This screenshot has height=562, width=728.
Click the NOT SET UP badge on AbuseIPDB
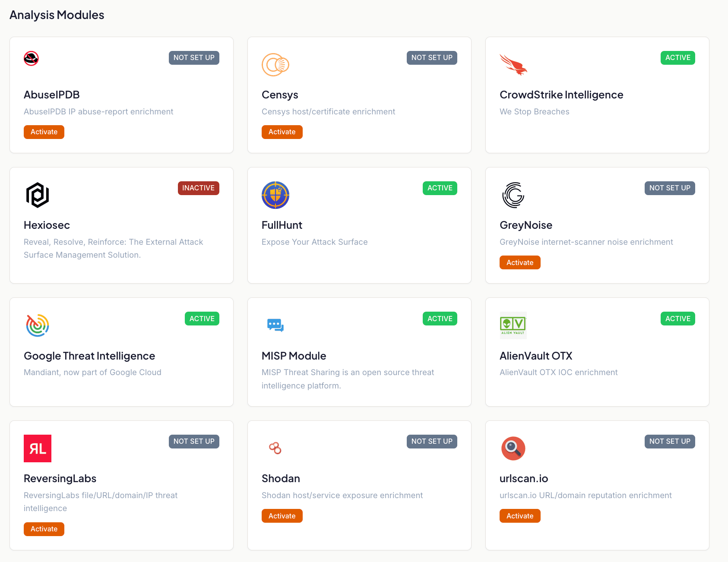(194, 58)
